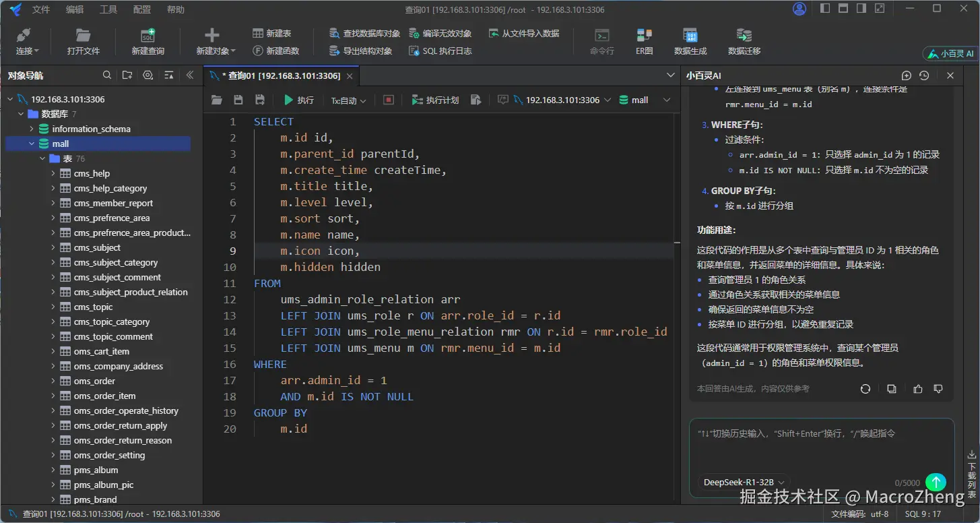The image size is (980, 523).
Task: Copy the AI answer content
Action: pos(892,389)
